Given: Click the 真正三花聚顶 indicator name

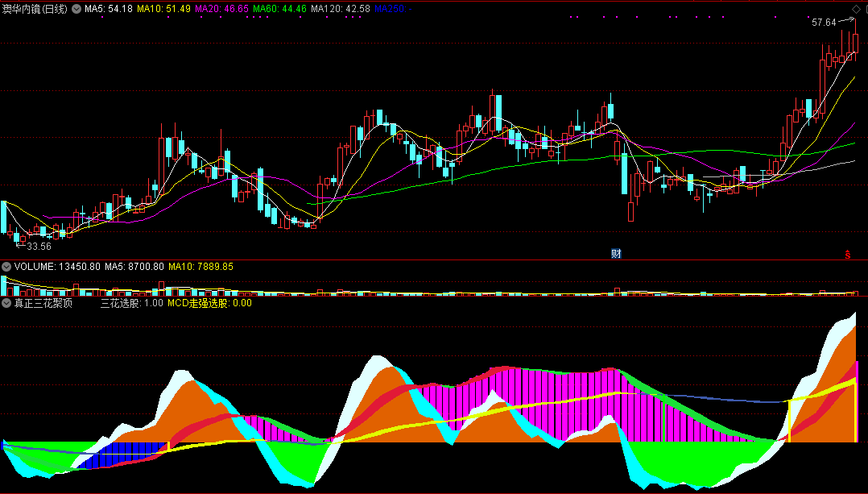Looking at the screenshot, I should tap(43, 303).
